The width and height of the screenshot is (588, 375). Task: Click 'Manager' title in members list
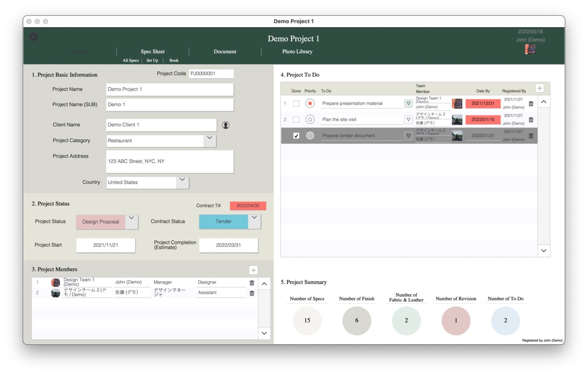[163, 283]
